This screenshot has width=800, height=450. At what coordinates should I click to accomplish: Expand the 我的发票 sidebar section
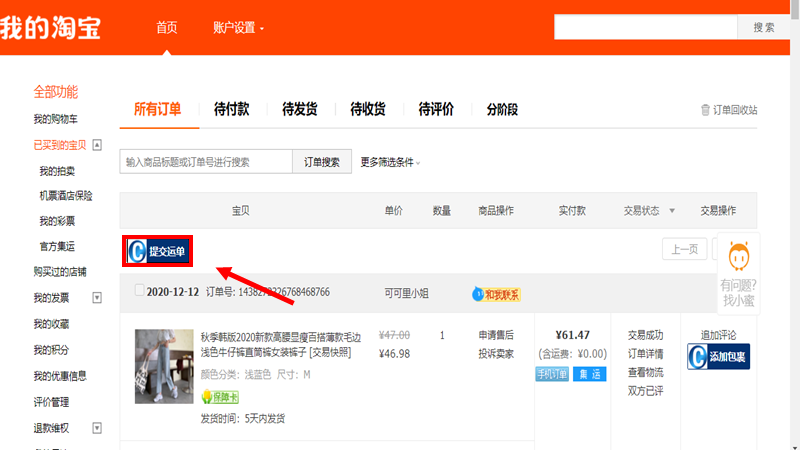(97, 297)
